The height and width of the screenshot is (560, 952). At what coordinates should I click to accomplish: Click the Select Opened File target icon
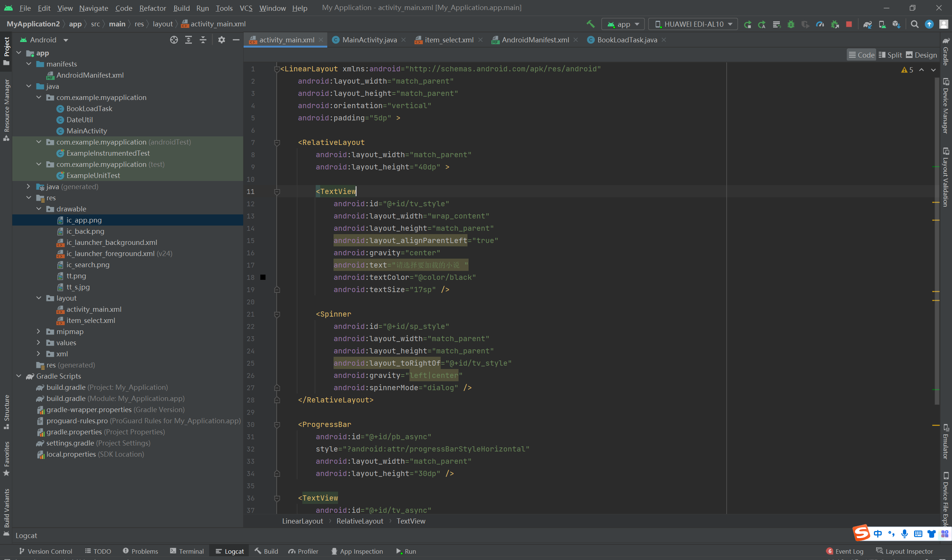174,40
